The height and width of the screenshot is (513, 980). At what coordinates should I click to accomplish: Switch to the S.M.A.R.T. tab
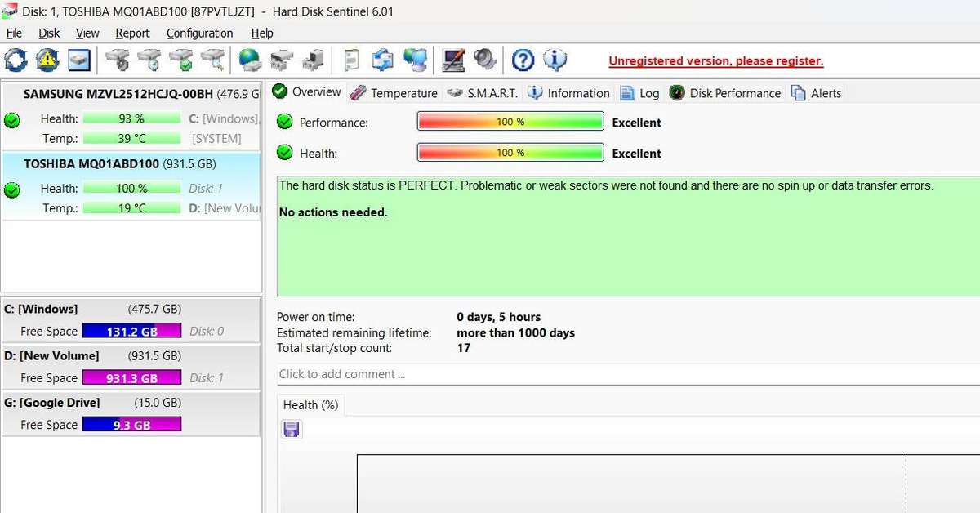coord(483,93)
